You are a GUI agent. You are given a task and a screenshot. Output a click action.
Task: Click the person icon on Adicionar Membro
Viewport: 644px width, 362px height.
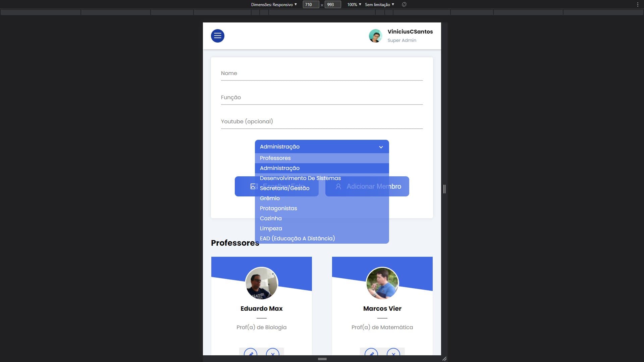[x=338, y=186]
